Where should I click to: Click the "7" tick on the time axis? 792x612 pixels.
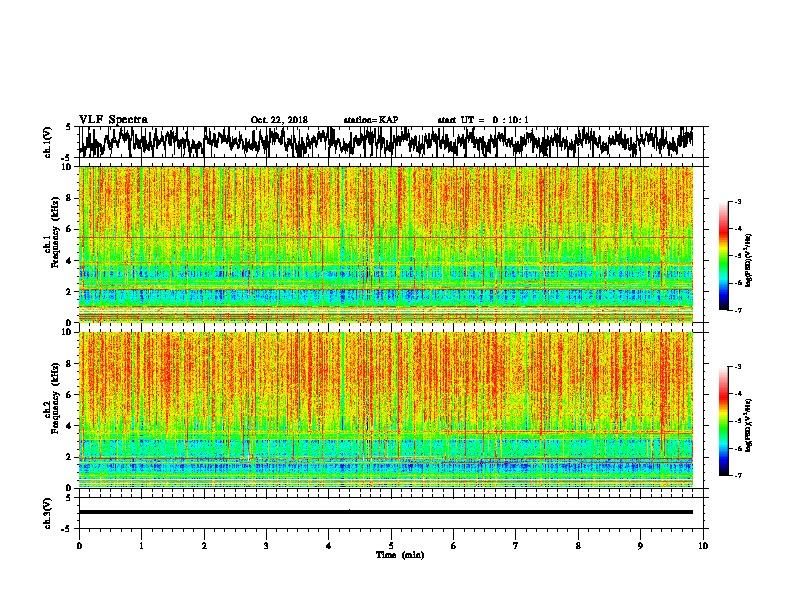pyautogui.click(x=516, y=546)
